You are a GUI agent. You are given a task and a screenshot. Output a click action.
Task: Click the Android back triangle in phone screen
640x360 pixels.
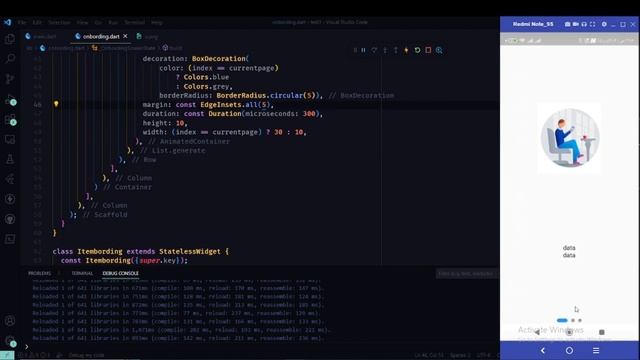click(x=537, y=332)
